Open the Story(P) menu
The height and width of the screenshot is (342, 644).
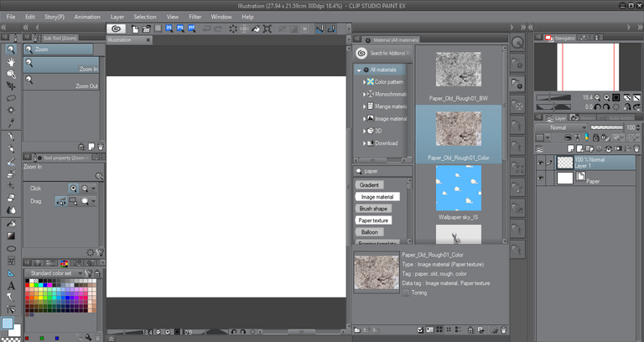coord(55,17)
